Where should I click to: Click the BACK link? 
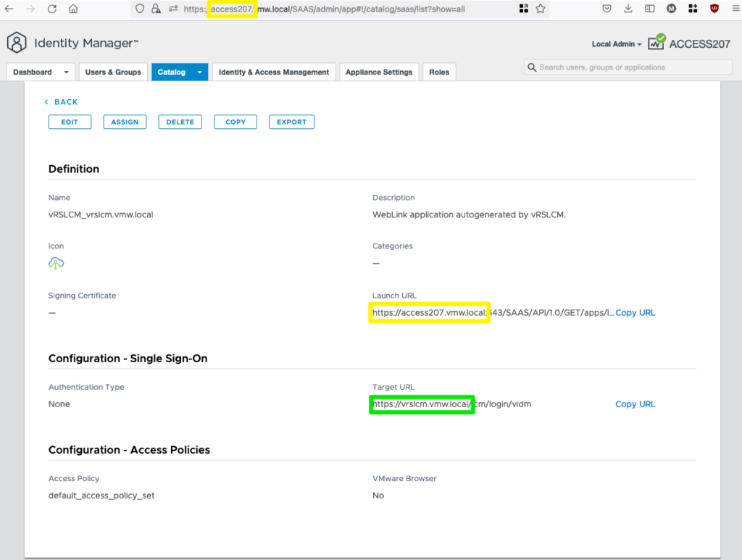(x=61, y=101)
